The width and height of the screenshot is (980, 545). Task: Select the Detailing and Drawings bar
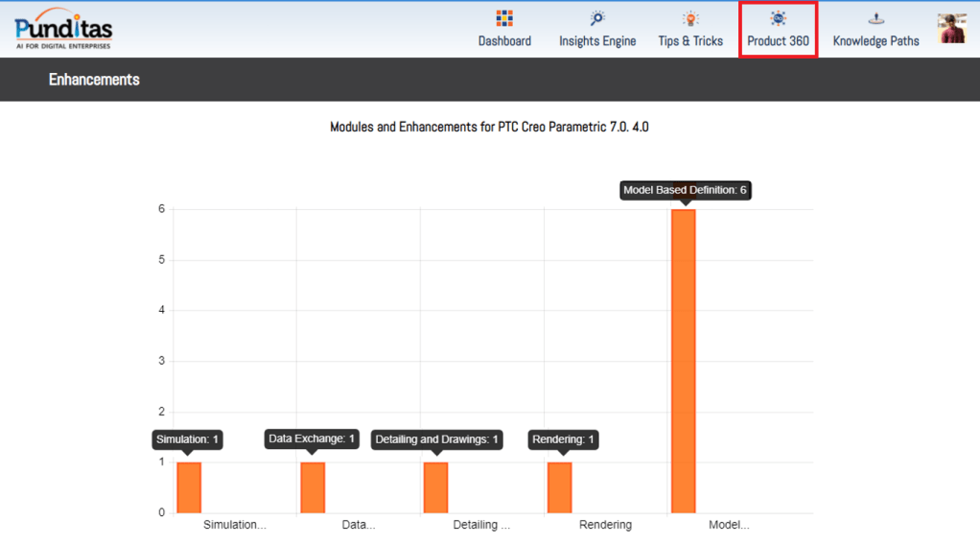(x=435, y=487)
